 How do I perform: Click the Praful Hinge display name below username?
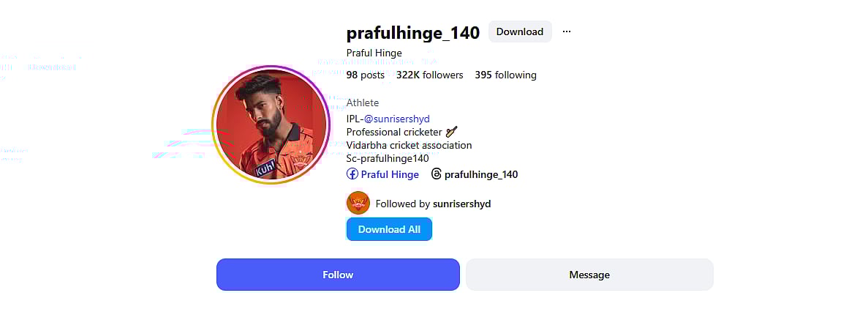point(374,53)
